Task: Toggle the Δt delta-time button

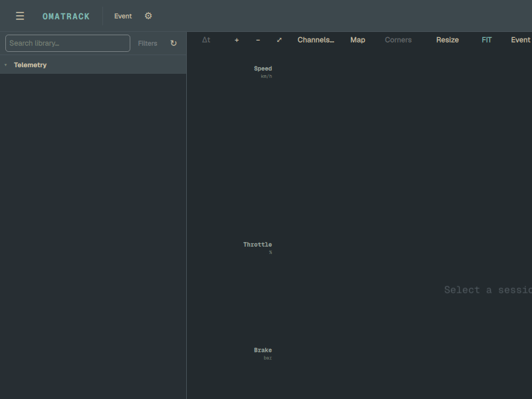Action: click(206, 40)
